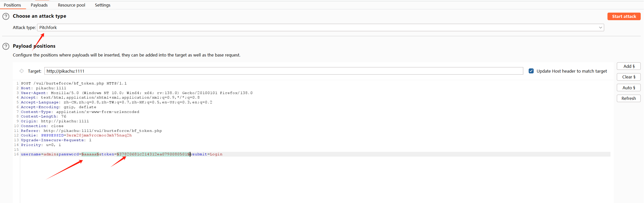Click the Add § button
This screenshot has height=203, width=644.
(x=629, y=66)
